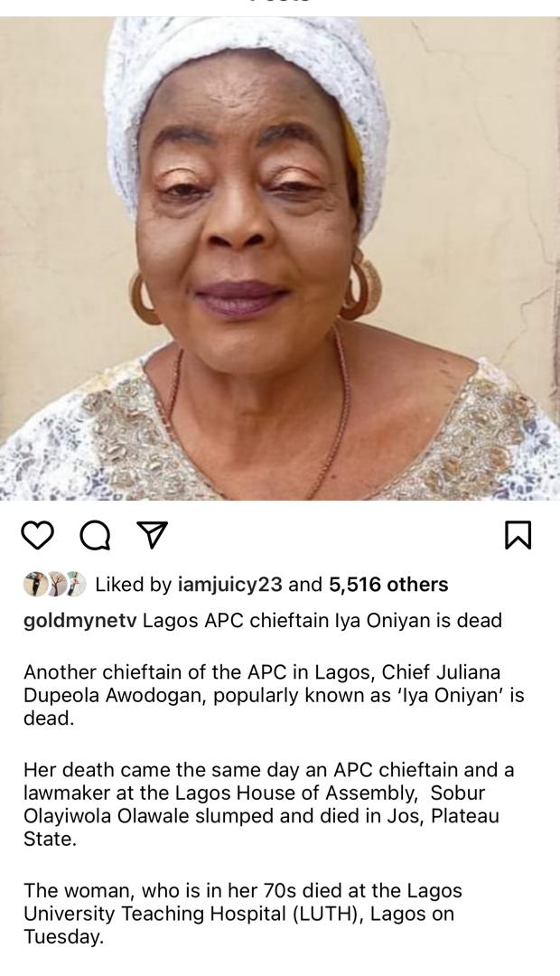560x976 pixels.
Task: Like the post with the heart icon
Action: 37,536
